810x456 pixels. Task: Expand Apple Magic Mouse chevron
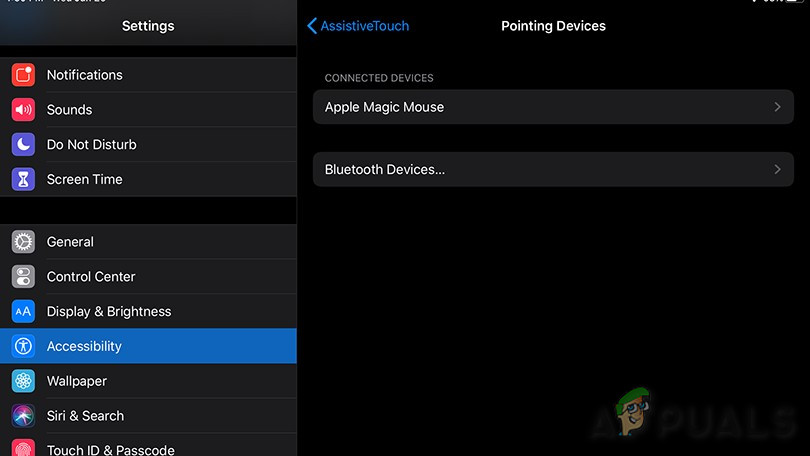777,107
